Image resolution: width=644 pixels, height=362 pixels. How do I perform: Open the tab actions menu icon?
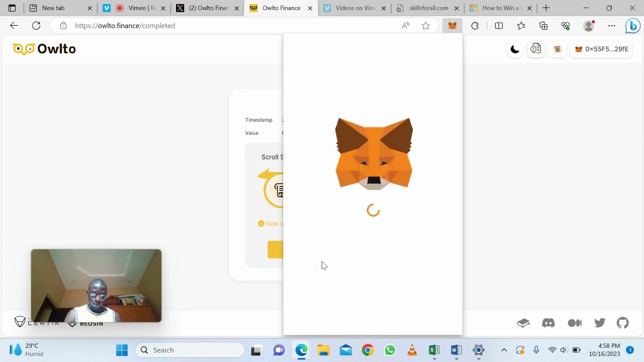12,8
